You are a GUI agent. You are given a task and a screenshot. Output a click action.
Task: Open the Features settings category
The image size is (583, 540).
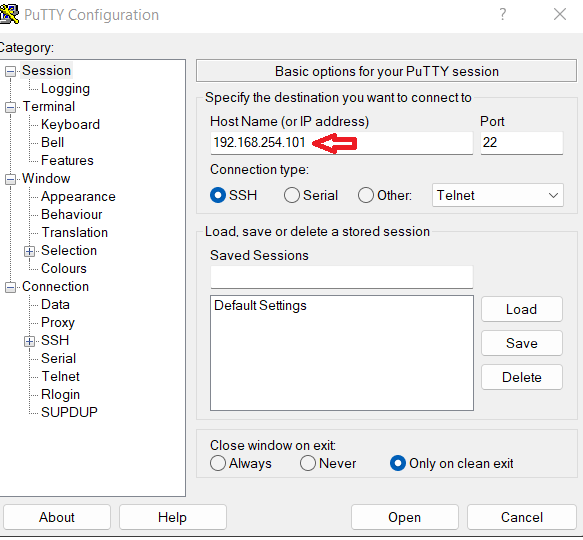click(x=67, y=160)
